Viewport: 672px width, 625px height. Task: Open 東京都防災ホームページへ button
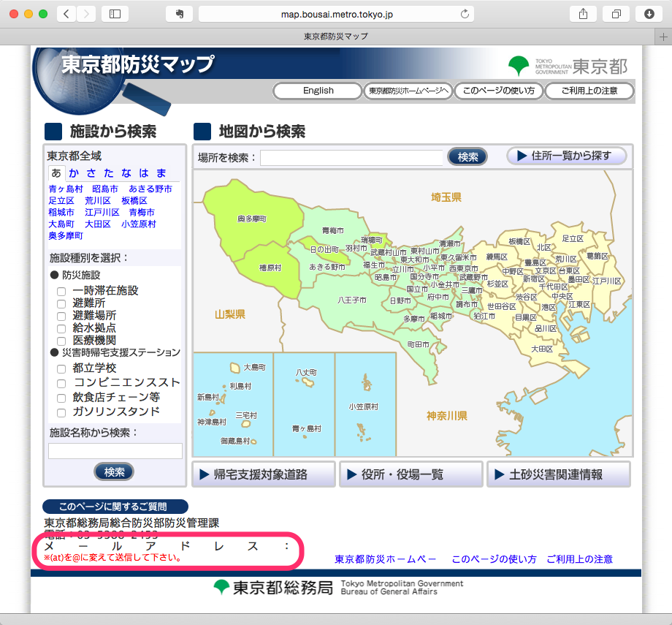[408, 91]
